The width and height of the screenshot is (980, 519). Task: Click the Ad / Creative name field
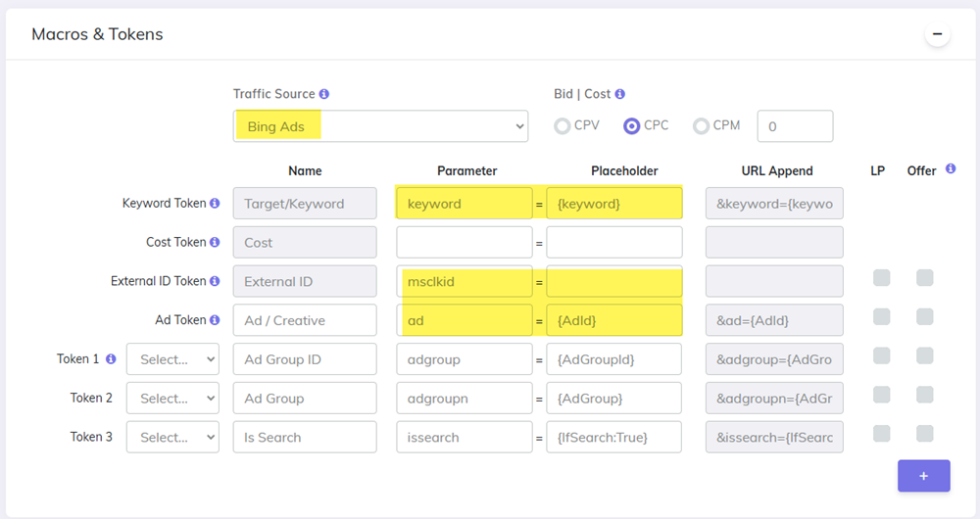tap(305, 320)
